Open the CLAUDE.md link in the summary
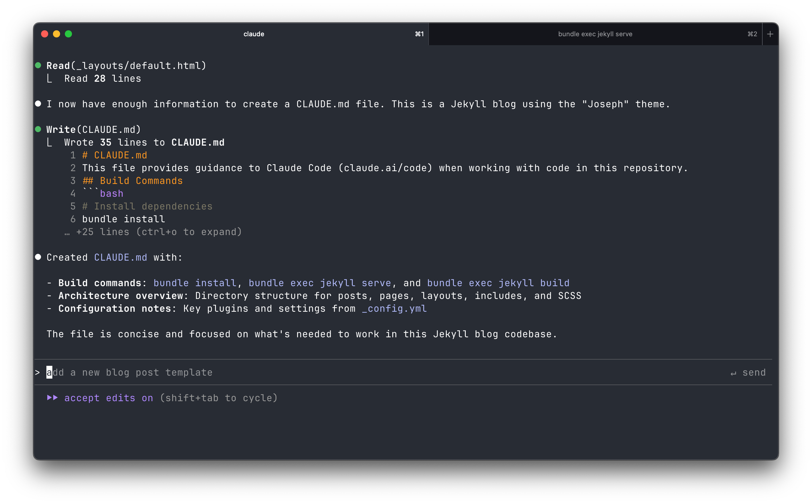812x504 pixels. coord(120,257)
